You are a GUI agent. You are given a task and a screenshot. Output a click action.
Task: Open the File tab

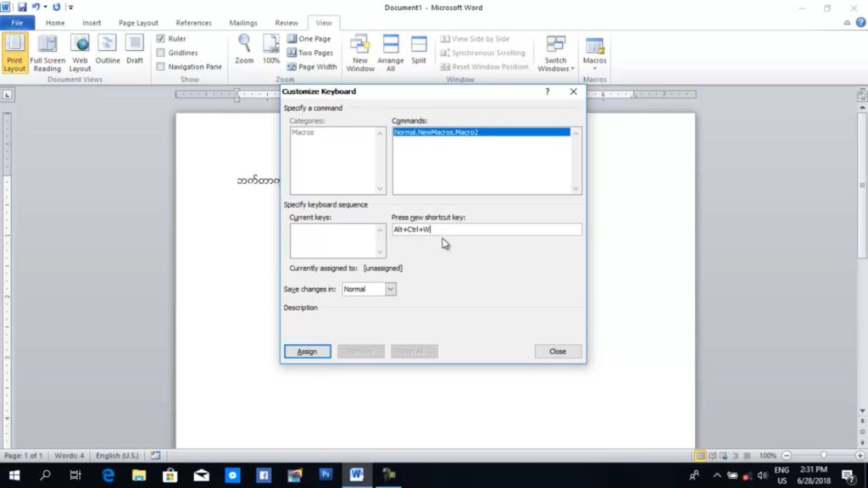coord(17,23)
